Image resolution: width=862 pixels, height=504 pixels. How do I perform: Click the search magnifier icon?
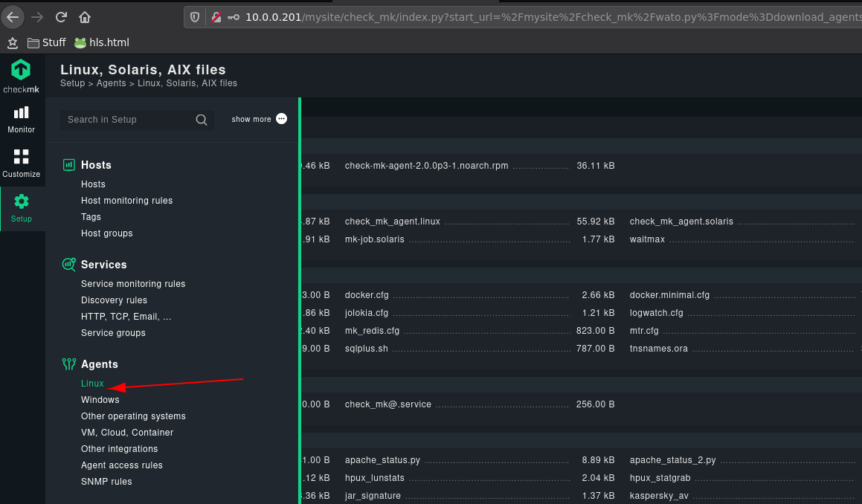pyautogui.click(x=202, y=120)
